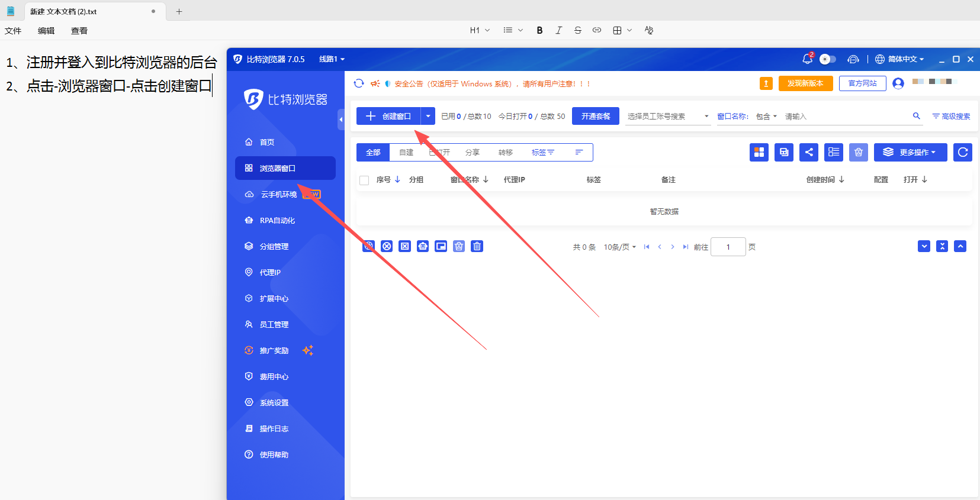Open 扩展中心 in the sidebar
980x500 pixels.
(285, 298)
